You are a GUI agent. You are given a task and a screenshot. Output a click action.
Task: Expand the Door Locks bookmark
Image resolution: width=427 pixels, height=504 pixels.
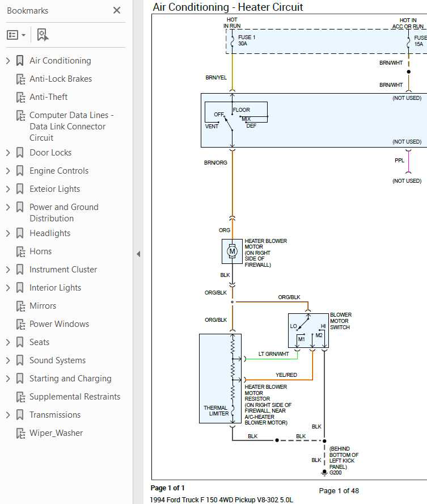point(8,152)
